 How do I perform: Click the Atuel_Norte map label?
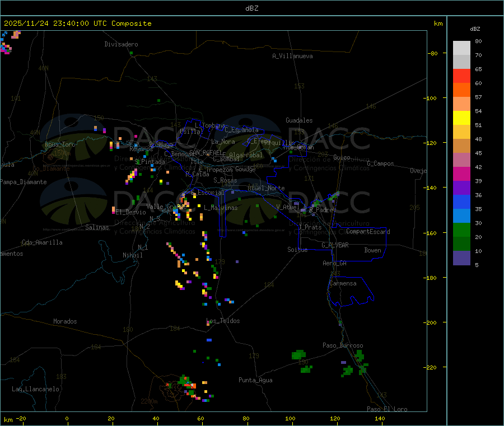[x=266, y=188]
